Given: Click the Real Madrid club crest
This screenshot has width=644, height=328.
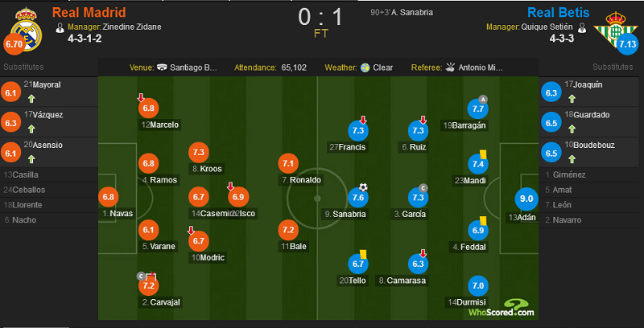Looking at the screenshot, I should [x=27, y=29].
